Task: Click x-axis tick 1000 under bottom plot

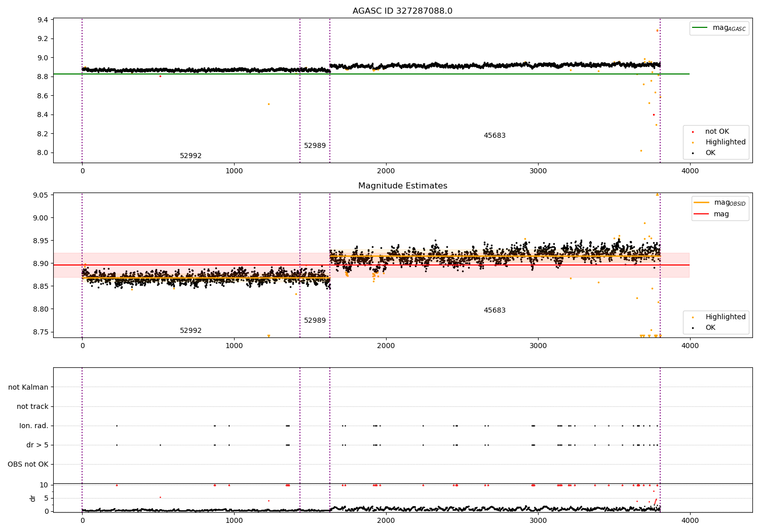Action: (234, 520)
